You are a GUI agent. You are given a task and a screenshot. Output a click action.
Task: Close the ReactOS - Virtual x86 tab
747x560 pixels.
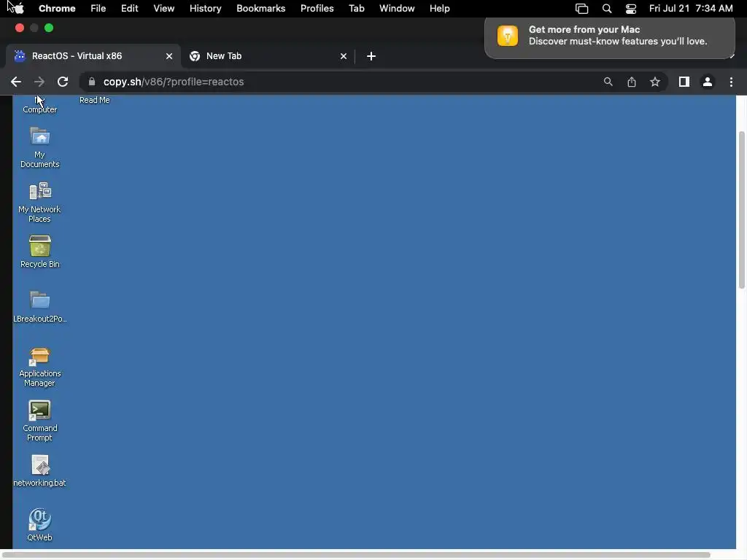[x=169, y=56]
